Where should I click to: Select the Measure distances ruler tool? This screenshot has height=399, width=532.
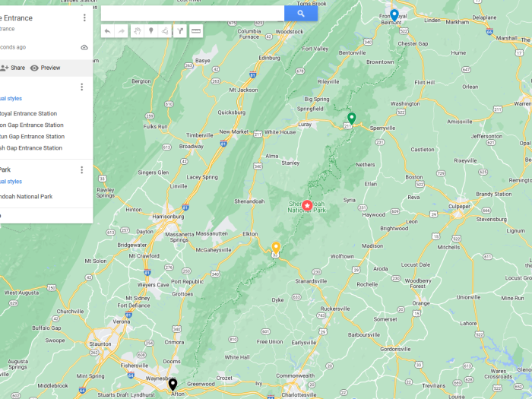(196, 31)
